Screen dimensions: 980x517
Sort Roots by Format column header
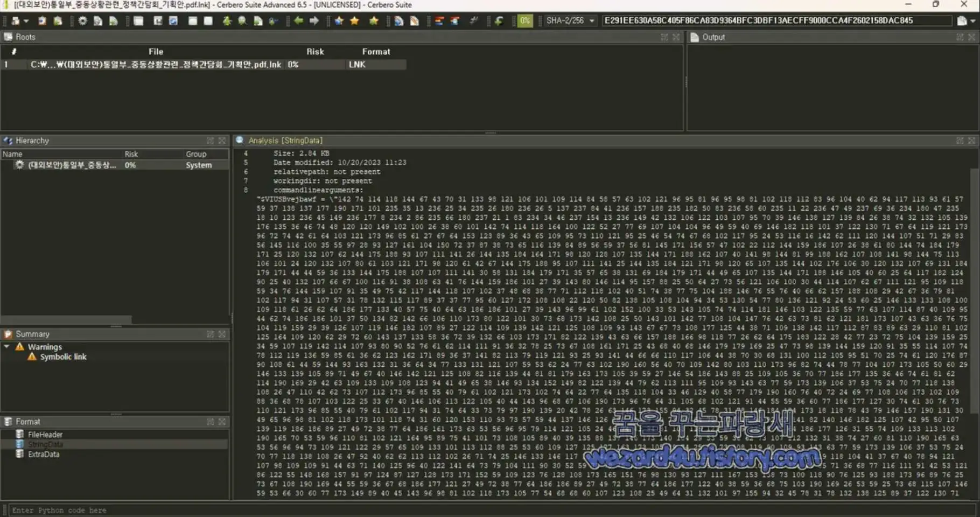coord(376,51)
